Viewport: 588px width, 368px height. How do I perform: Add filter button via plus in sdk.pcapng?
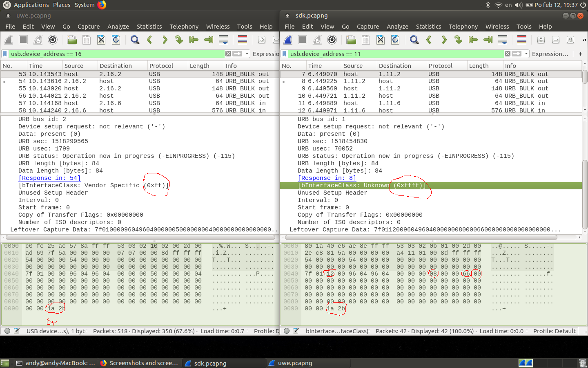point(580,54)
